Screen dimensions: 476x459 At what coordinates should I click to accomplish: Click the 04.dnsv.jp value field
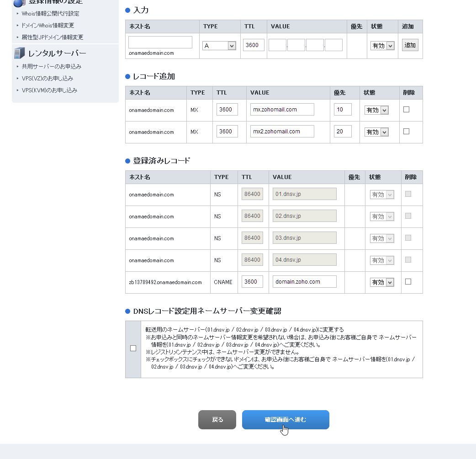305,259
